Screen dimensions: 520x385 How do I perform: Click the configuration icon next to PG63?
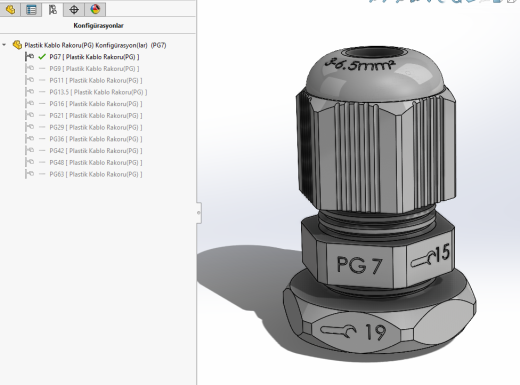pyautogui.click(x=30, y=174)
